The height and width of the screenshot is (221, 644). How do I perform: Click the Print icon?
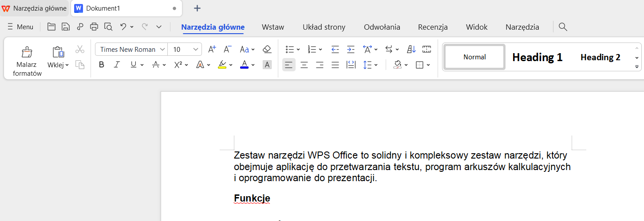94,27
